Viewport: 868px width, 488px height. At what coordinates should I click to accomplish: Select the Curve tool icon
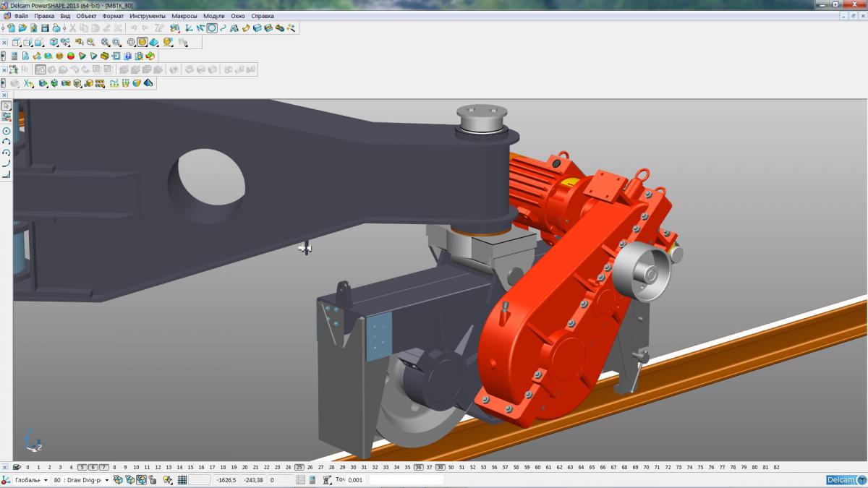coord(223,28)
